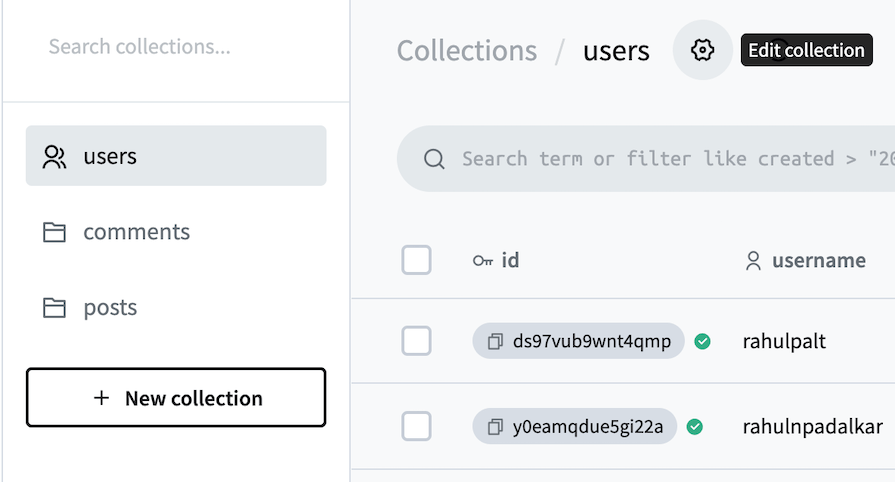The width and height of the screenshot is (895, 482).
Task: Go to Collections breadcrumb link
Action: pos(466,51)
